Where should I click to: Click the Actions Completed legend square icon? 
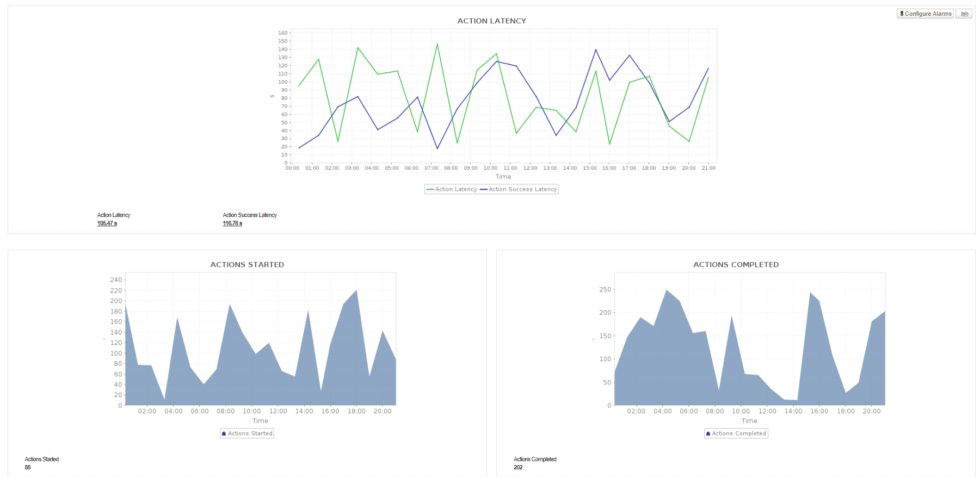point(708,433)
